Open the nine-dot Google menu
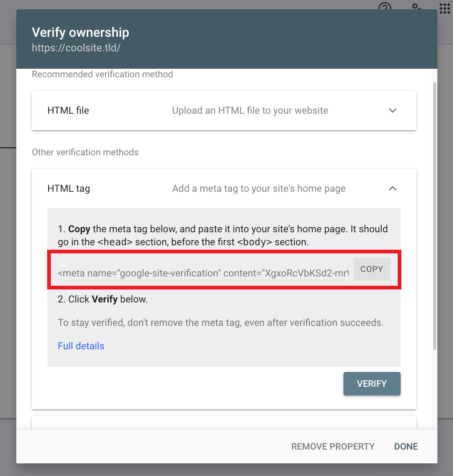This screenshot has height=476, width=453. coord(444,9)
